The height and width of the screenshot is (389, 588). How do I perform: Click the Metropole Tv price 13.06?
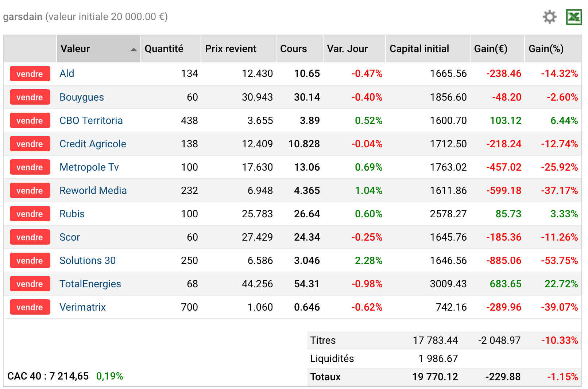click(x=307, y=167)
